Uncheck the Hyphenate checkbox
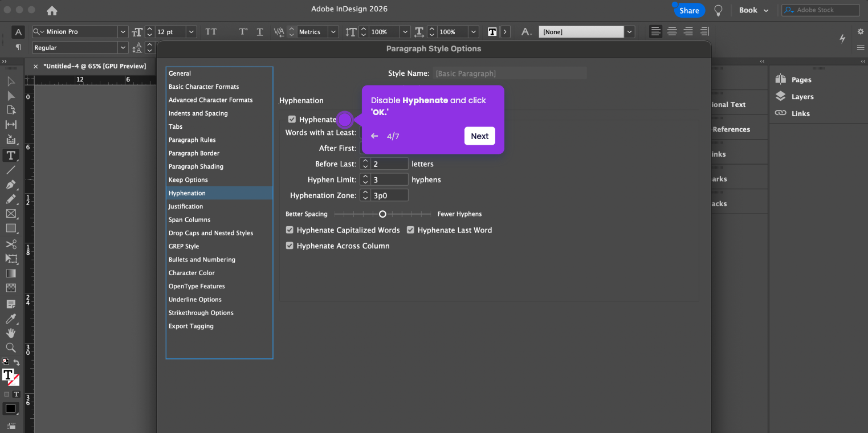 point(292,119)
